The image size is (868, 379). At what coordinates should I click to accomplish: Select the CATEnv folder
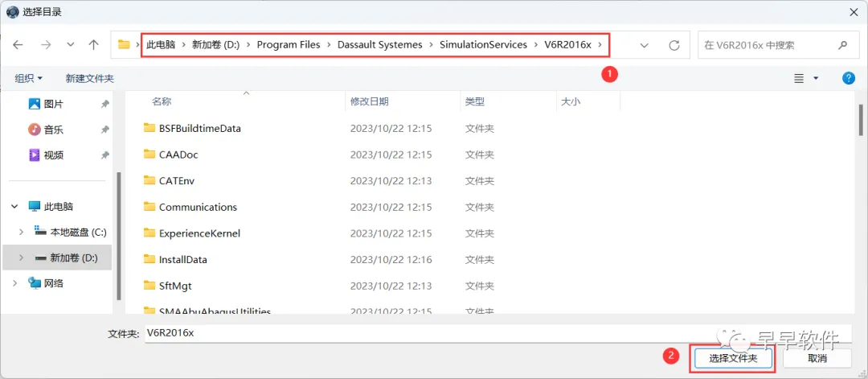pos(177,180)
